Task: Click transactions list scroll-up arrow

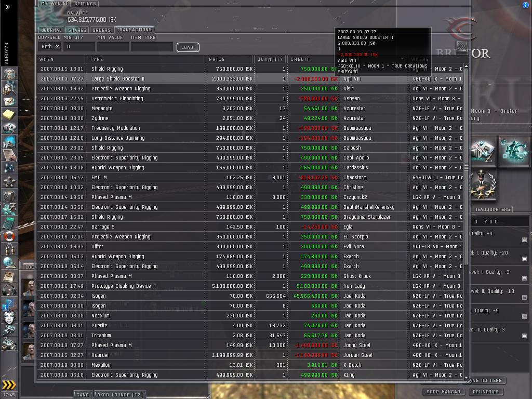Action: [466, 66]
